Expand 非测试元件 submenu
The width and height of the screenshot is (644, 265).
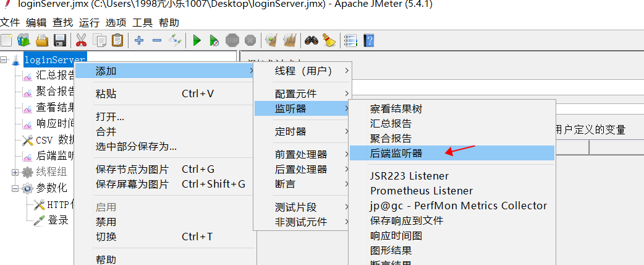click(x=302, y=222)
